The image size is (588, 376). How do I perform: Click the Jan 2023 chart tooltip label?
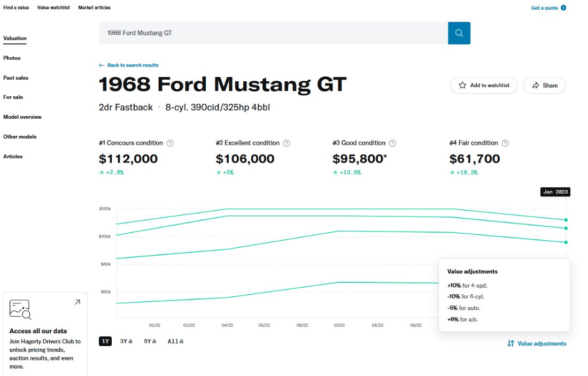coord(555,192)
